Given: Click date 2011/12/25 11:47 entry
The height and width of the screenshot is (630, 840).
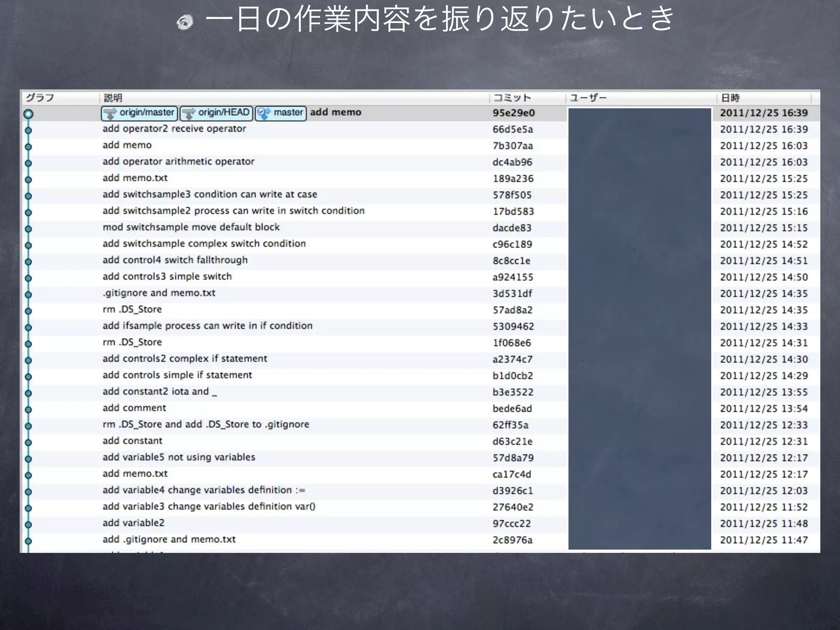Looking at the screenshot, I should (x=764, y=540).
